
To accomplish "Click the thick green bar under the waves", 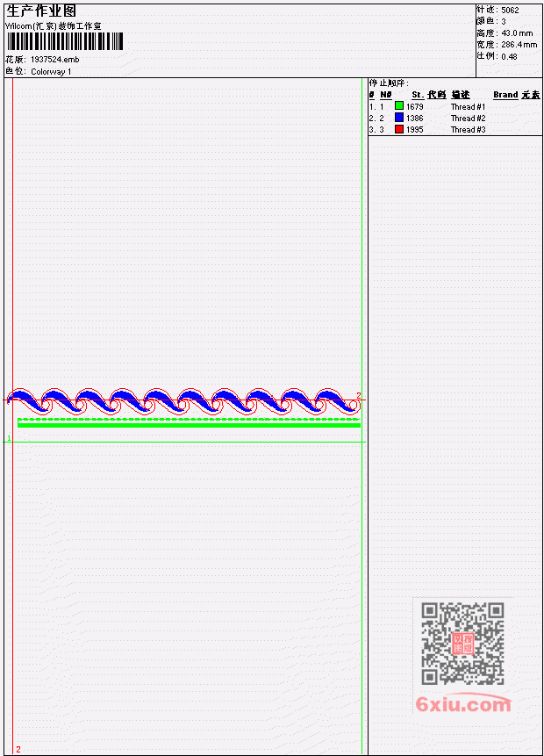I will pyautogui.click(x=189, y=425).
